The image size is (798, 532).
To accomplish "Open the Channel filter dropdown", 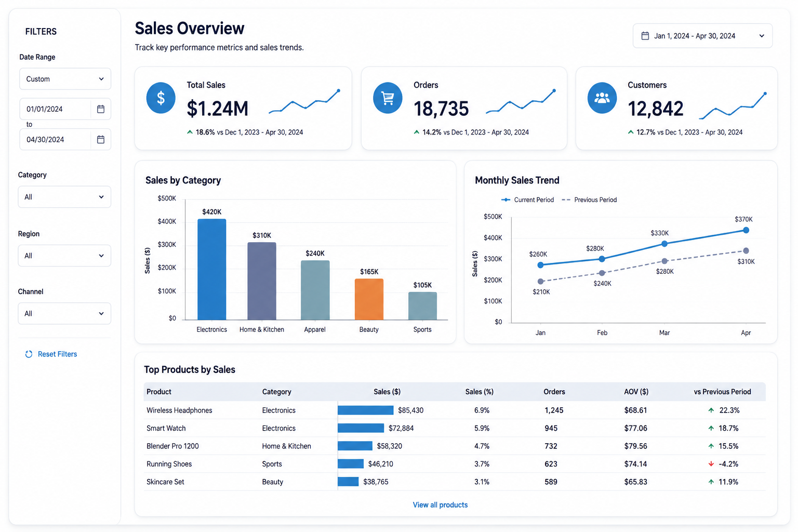I will coord(64,314).
